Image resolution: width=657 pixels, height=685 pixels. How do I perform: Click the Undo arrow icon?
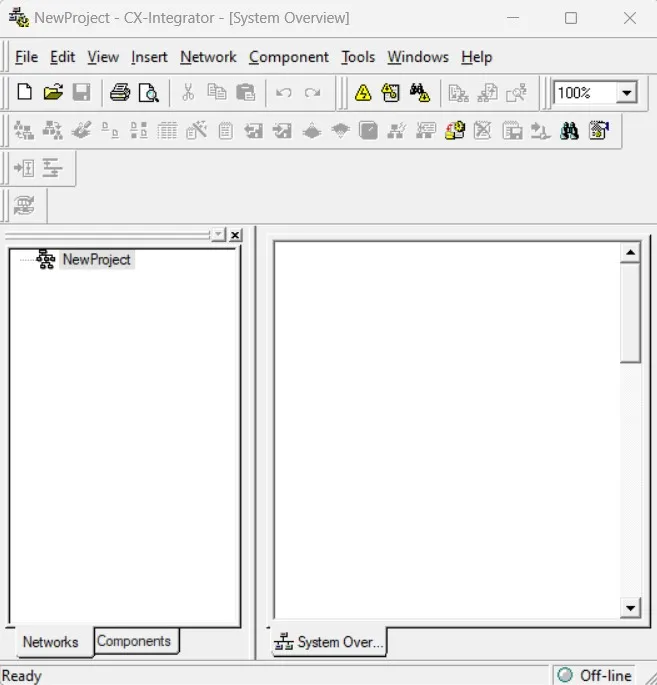pyautogui.click(x=284, y=92)
